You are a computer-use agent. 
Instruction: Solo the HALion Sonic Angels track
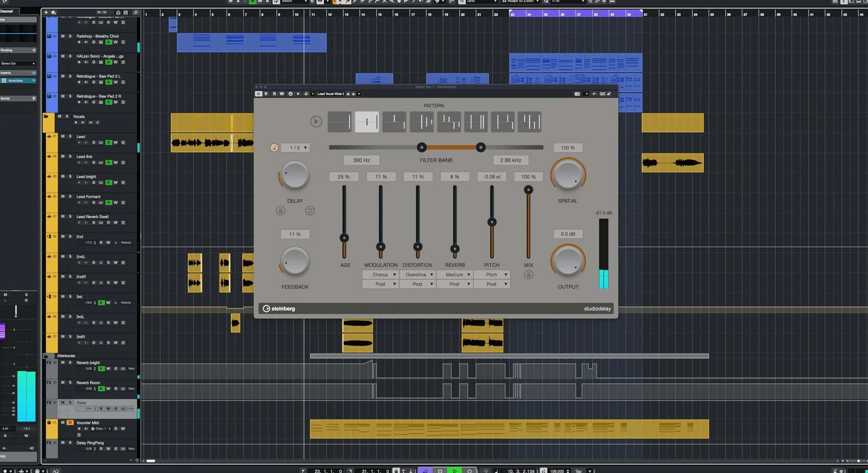pyautogui.click(x=70, y=56)
